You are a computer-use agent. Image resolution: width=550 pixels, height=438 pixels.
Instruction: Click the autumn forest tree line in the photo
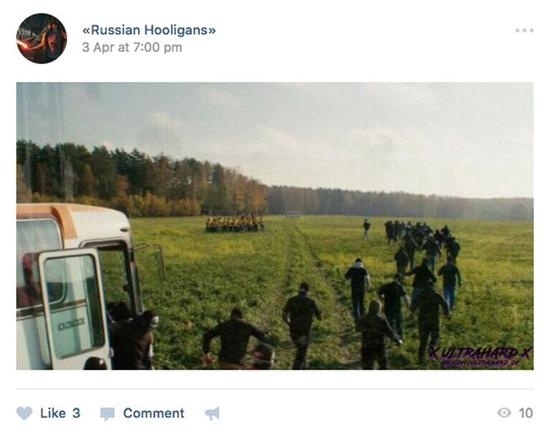(x=142, y=181)
